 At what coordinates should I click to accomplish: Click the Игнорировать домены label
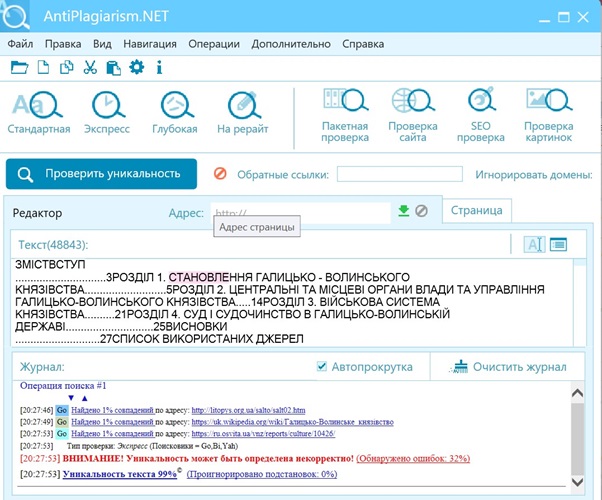click(534, 175)
